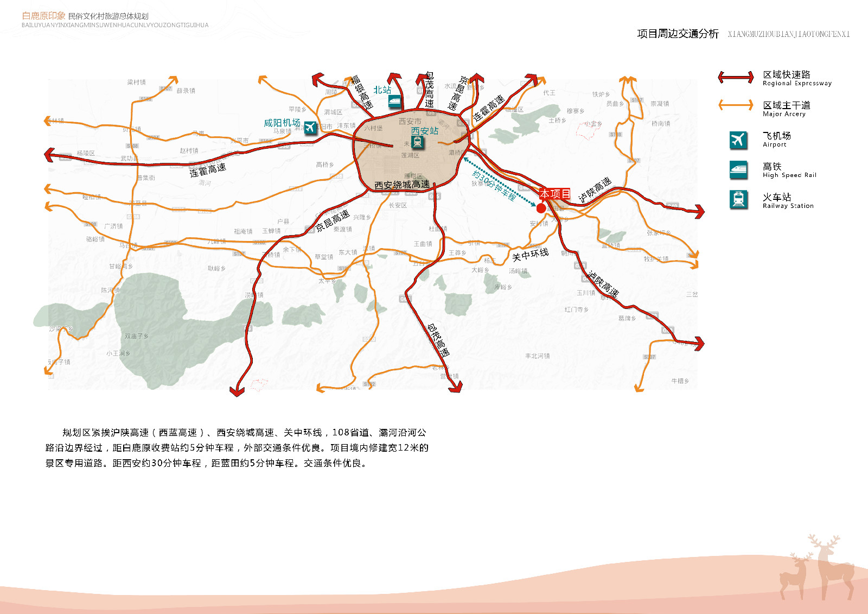Click the 飞机场 legend text
This screenshot has height=614, width=868.
(x=777, y=135)
